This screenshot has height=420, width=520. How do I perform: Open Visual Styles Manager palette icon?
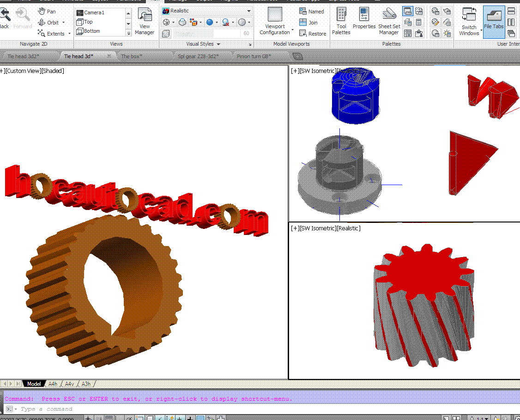click(x=435, y=34)
